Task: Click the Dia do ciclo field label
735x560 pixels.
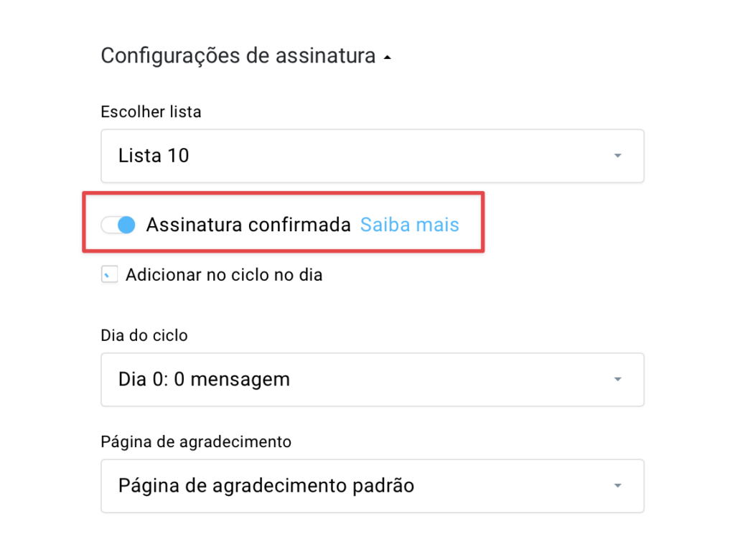Action: tap(144, 335)
